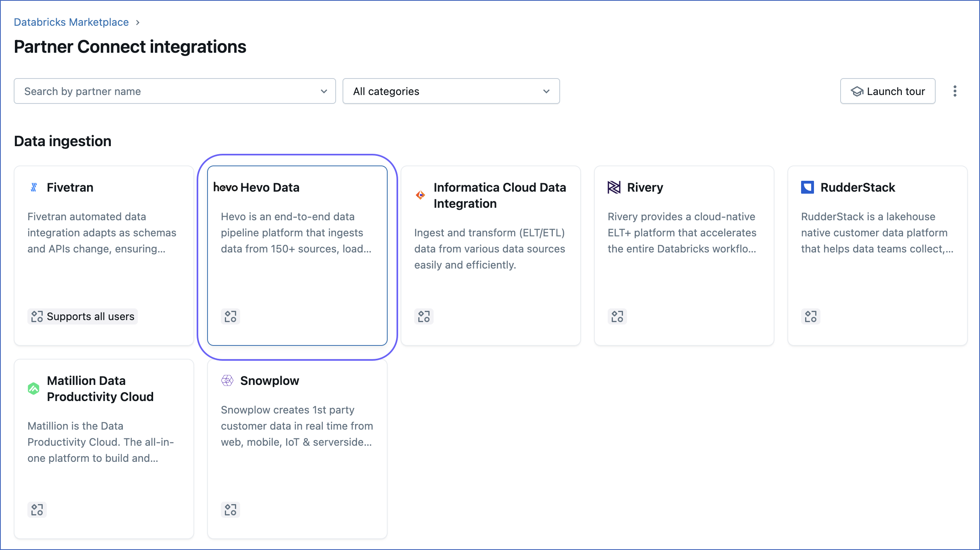
Task: Click inside the Search by partner name field
Action: click(x=161, y=91)
